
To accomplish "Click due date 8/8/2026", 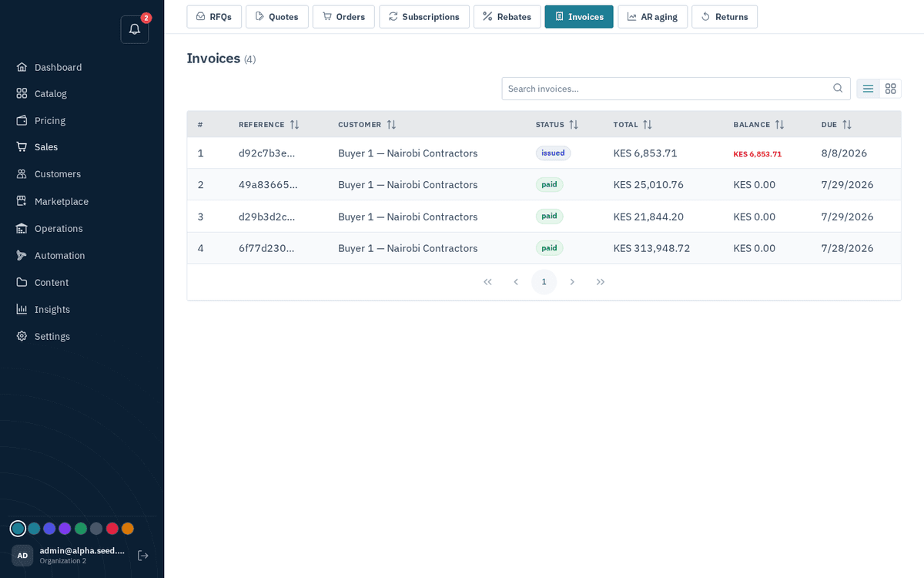I will [844, 153].
